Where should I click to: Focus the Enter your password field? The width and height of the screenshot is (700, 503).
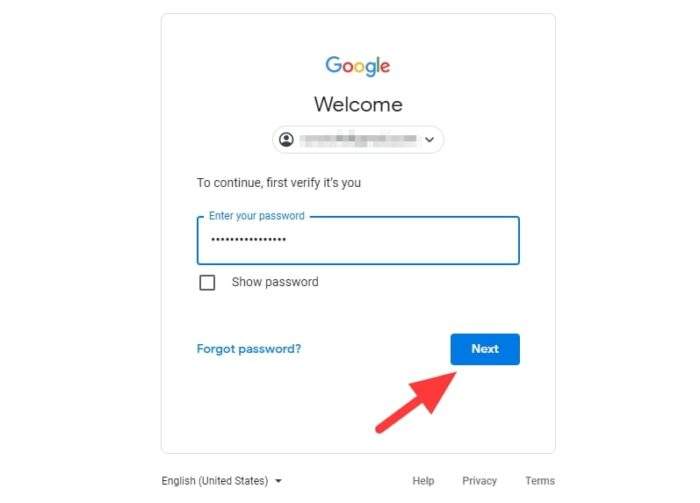pos(358,240)
